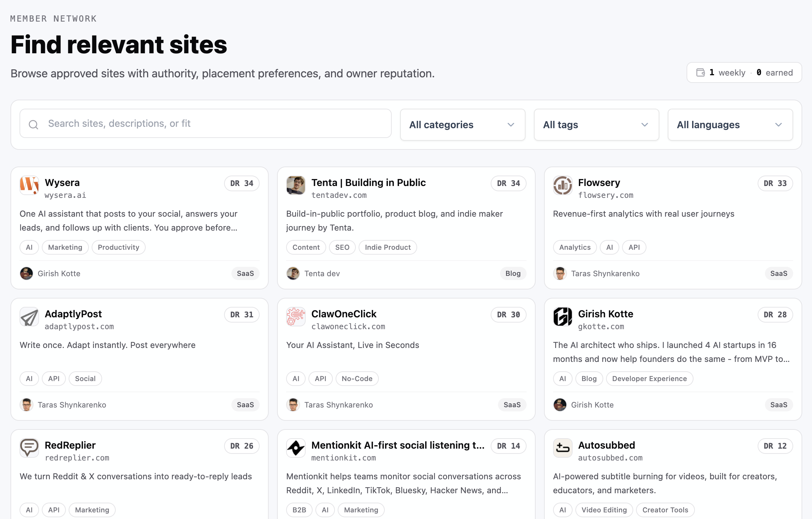Image resolution: width=812 pixels, height=519 pixels.
Task: Click Girish Kotte avatar on gkotte.com card
Action: coord(560,405)
